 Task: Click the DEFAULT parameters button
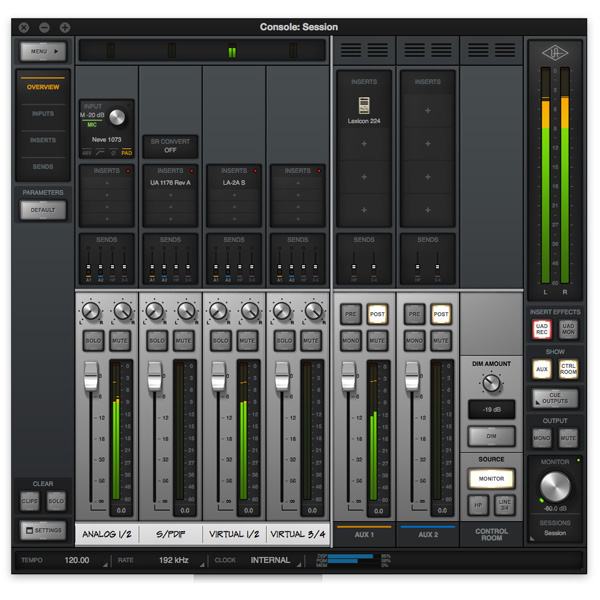coord(43,210)
